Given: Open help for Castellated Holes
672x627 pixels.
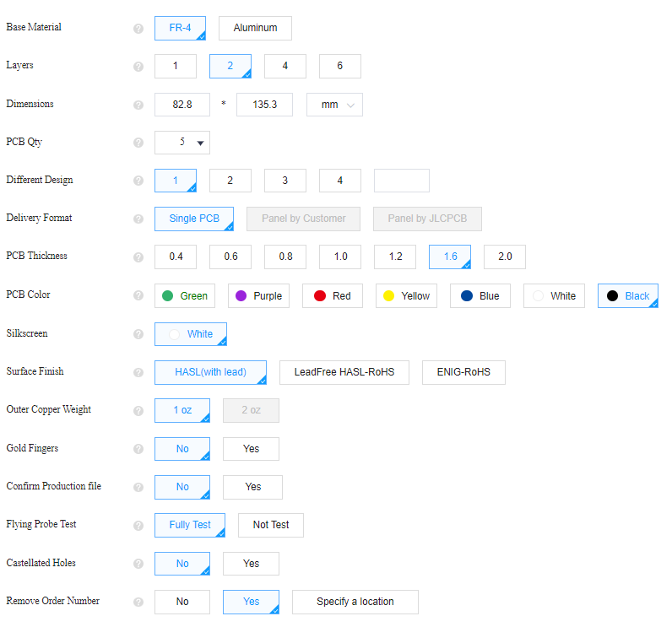Looking at the screenshot, I should coord(138,564).
